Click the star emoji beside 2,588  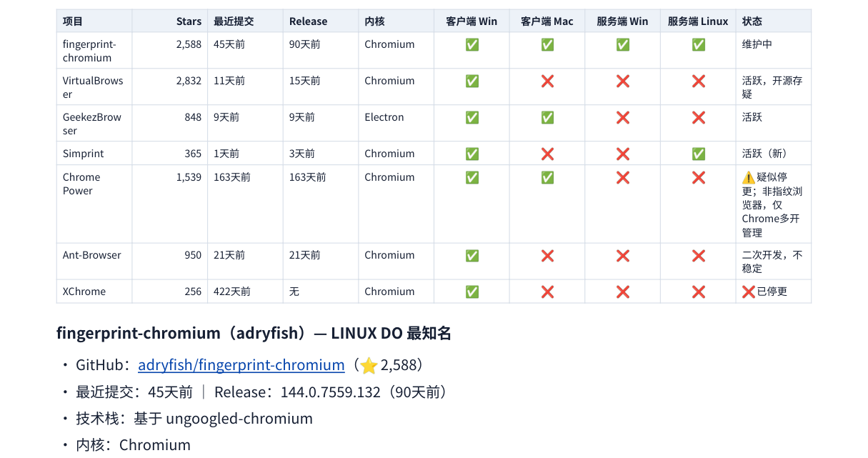pos(369,366)
